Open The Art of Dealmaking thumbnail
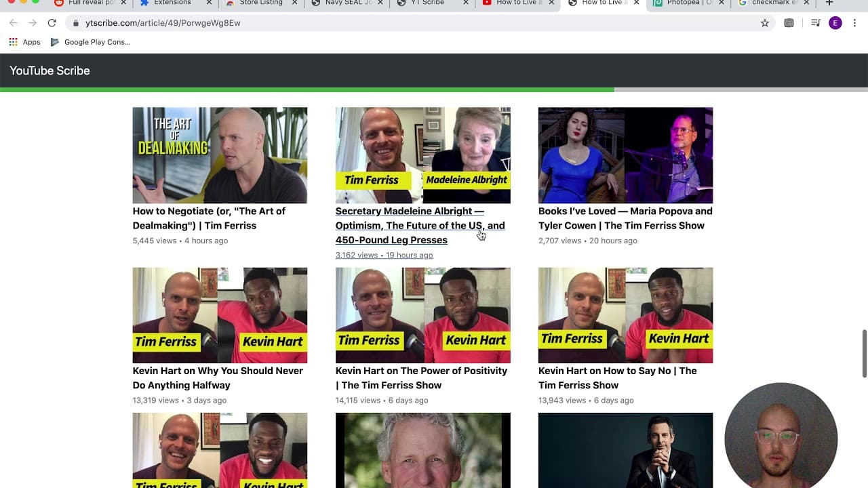 pyautogui.click(x=220, y=155)
